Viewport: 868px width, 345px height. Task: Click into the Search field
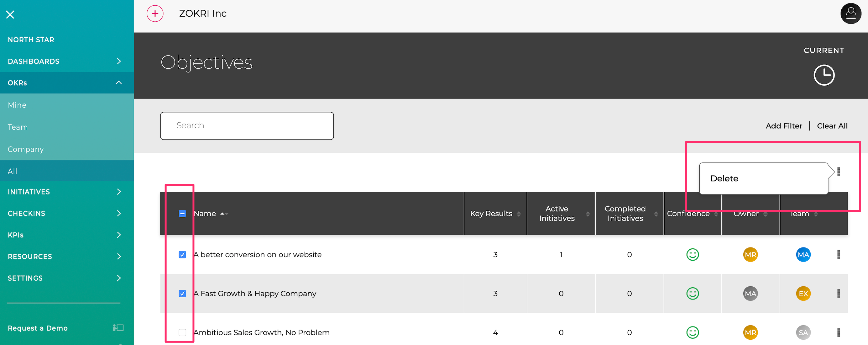pyautogui.click(x=247, y=126)
